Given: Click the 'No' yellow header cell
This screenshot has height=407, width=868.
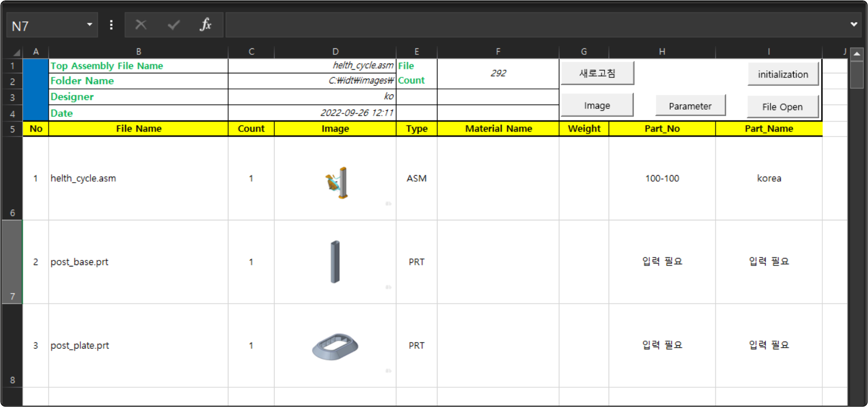Looking at the screenshot, I should 36,129.
